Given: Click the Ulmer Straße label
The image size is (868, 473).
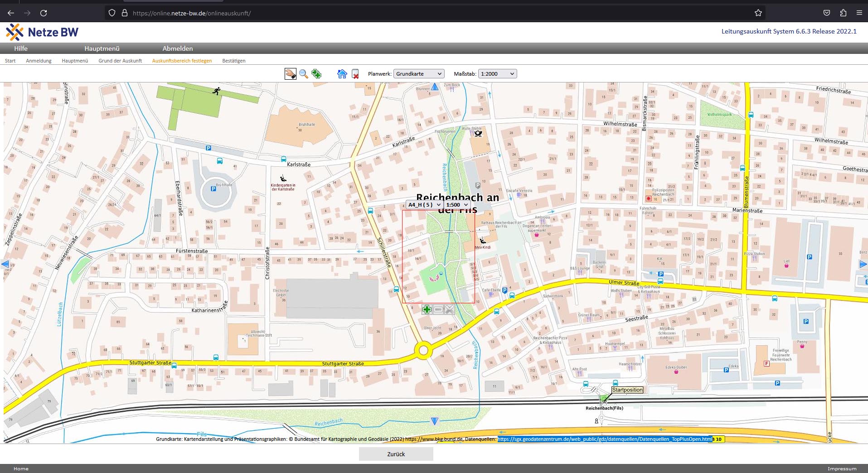Looking at the screenshot, I should pos(624,283).
